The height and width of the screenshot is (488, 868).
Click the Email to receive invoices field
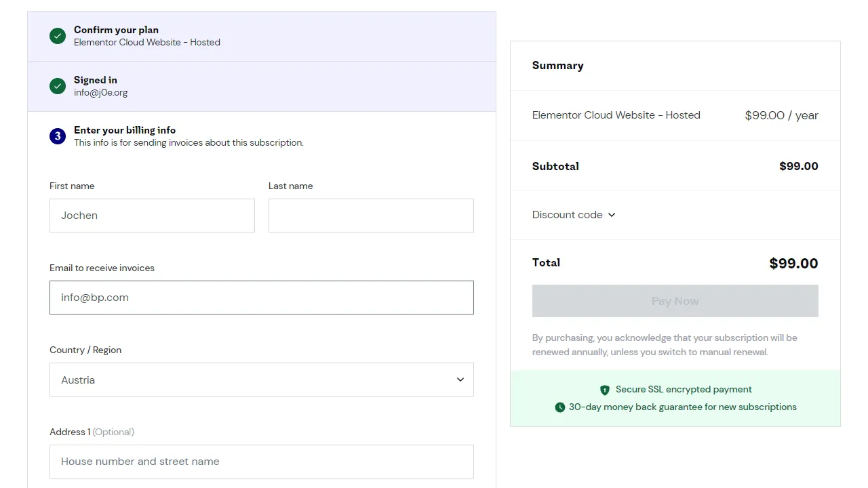(262, 298)
